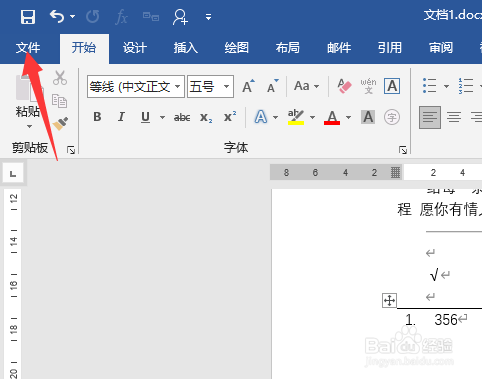Viewport: 482px width, 379px height.
Task: Click the numbered list icon
Action: [466, 86]
